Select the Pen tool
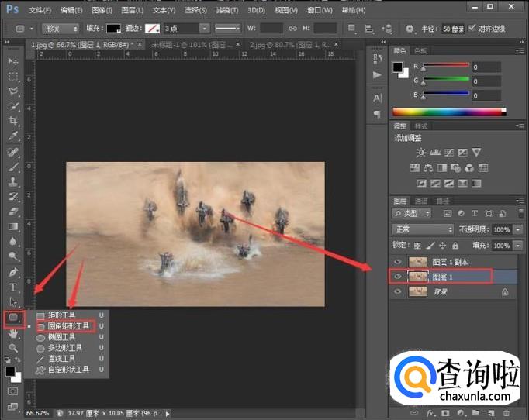Viewport: 529px width, 420px height. click(13, 272)
